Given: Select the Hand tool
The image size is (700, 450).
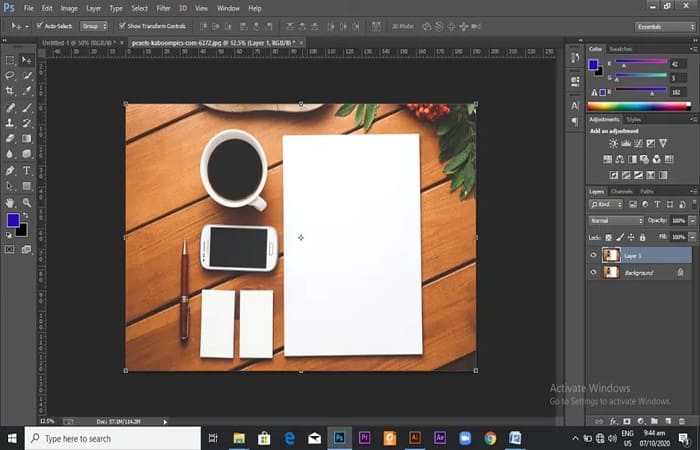Looking at the screenshot, I should (x=10, y=203).
